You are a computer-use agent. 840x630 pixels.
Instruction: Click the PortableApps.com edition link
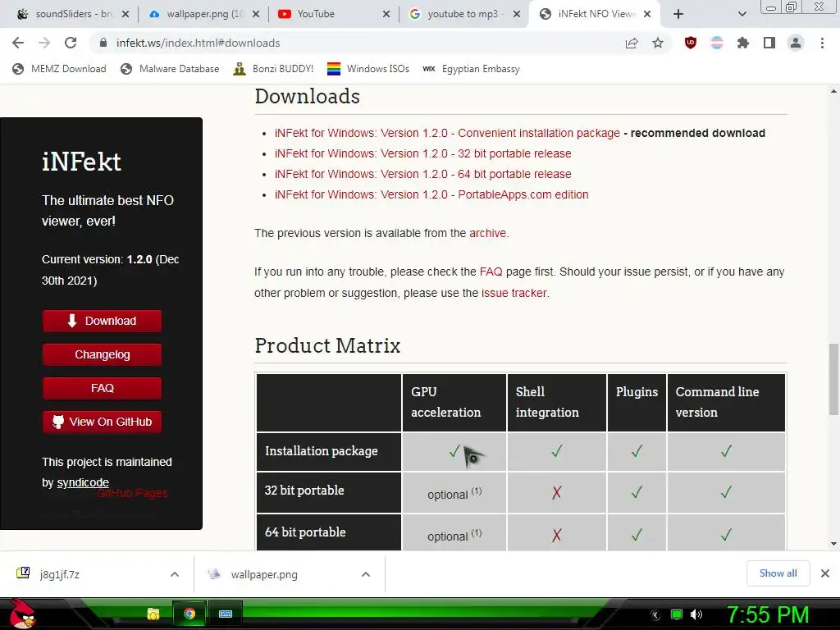[x=431, y=194]
